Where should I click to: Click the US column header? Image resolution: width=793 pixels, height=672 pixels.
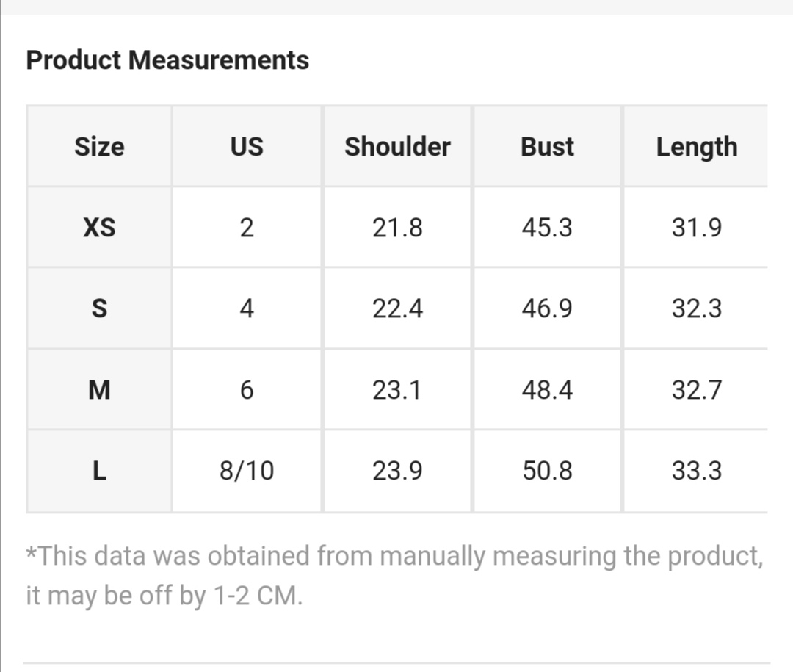click(247, 147)
